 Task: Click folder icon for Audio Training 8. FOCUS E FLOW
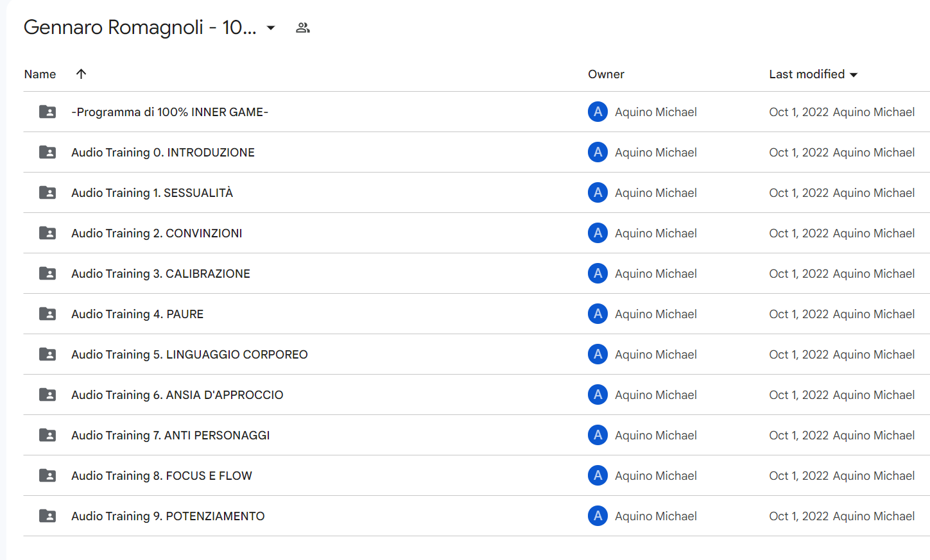tap(47, 475)
